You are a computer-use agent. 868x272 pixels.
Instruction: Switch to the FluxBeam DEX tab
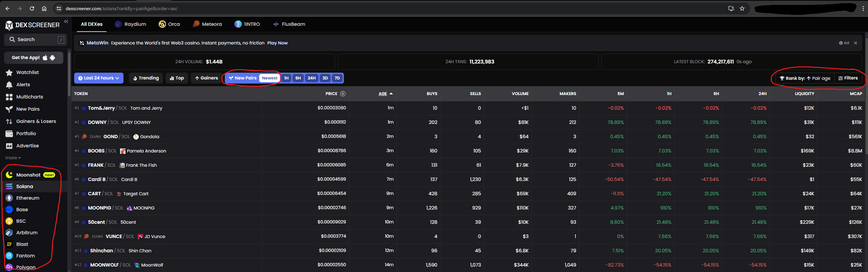tap(289, 24)
